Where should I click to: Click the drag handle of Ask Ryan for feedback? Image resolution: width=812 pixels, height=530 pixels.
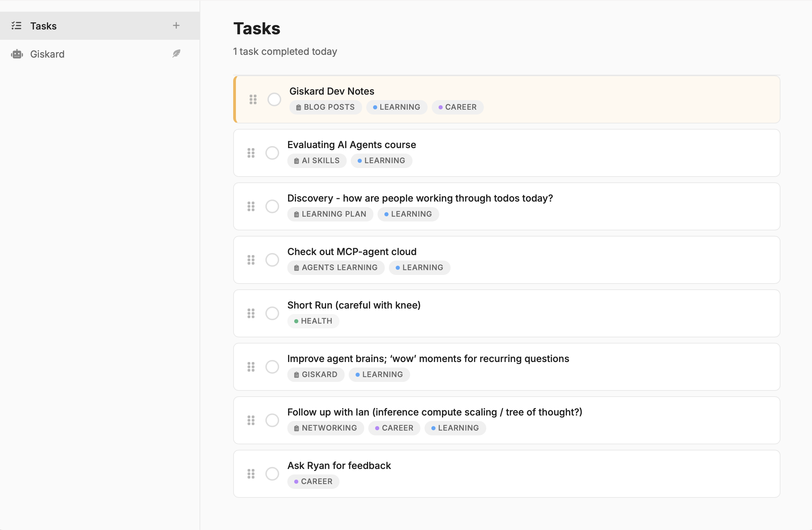point(251,473)
